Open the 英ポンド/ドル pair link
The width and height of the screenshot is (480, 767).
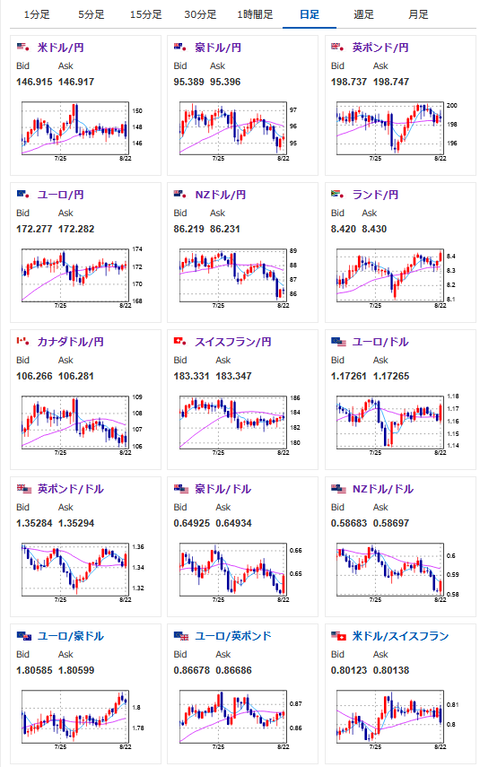70,489
